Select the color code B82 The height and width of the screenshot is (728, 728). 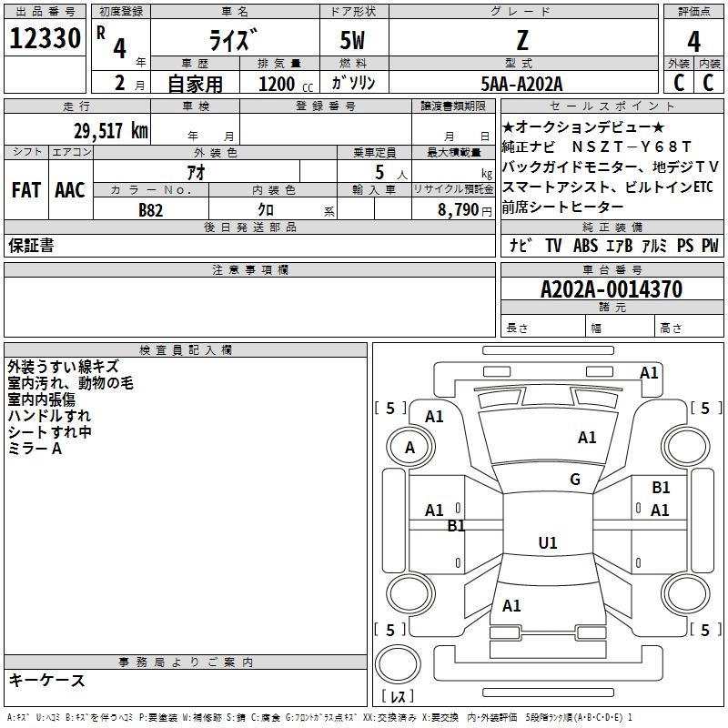click(x=151, y=209)
